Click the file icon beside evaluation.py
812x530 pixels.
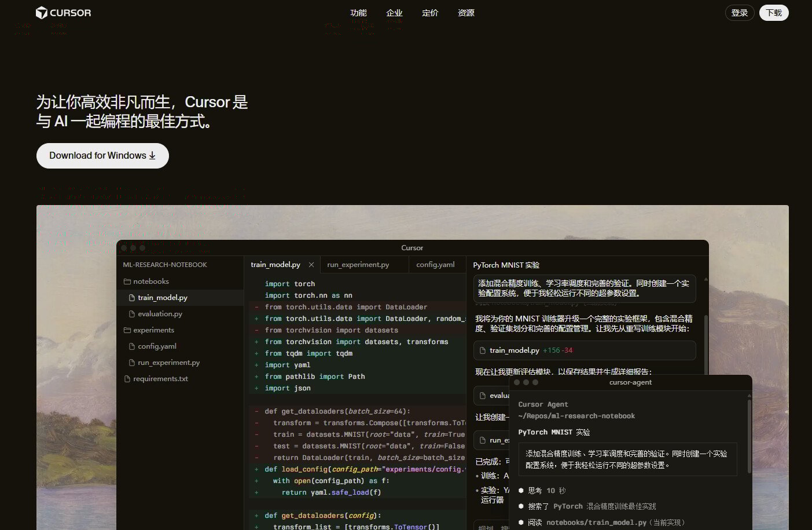132,314
